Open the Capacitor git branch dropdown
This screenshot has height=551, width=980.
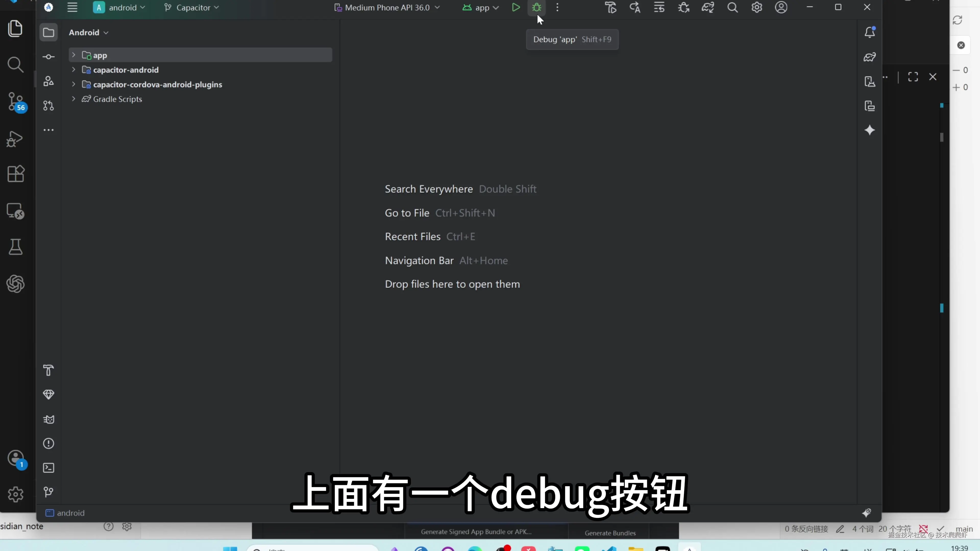pyautogui.click(x=192, y=8)
